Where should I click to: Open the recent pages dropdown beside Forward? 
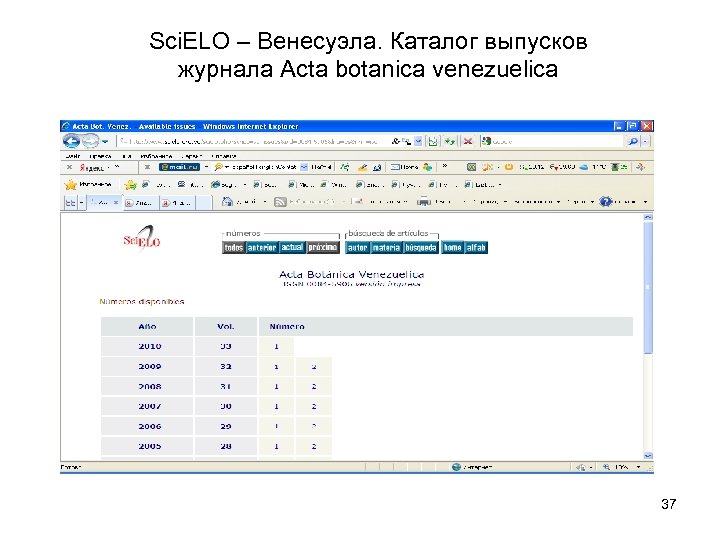105,141
